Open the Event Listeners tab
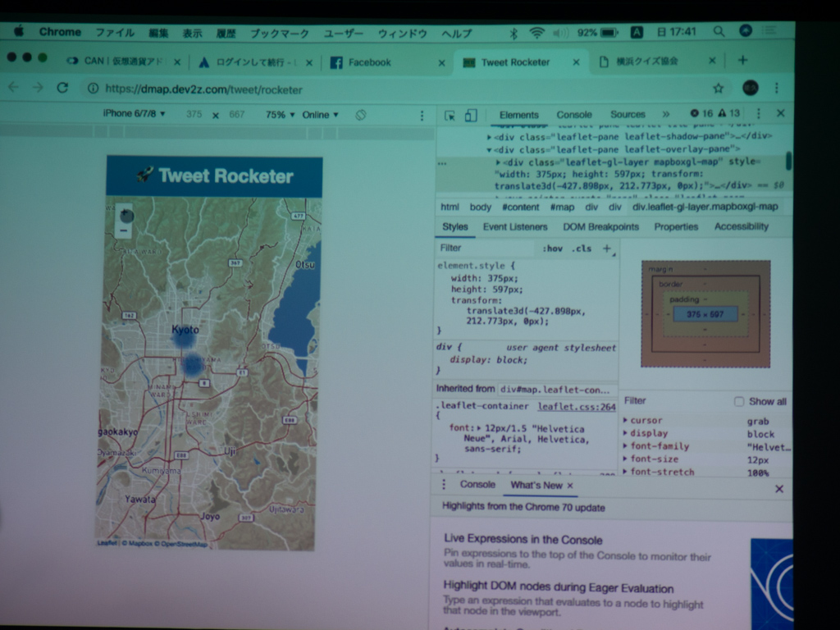 (515, 226)
